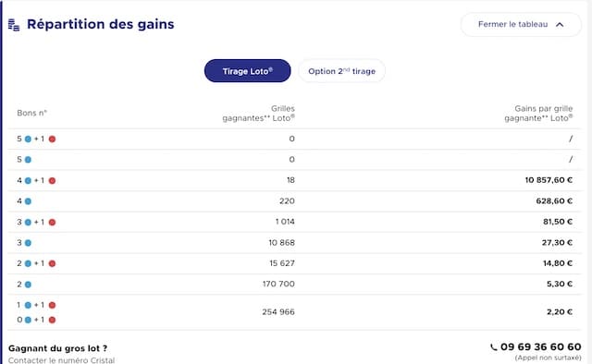Click the phone icon beside the Cristal number

tap(493, 347)
